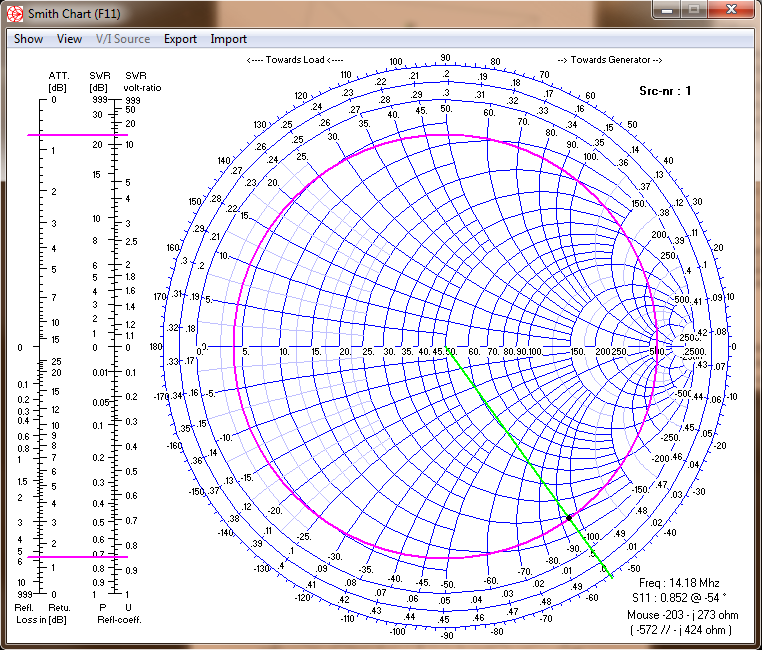The height and width of the screenshot is (650, 762).
Task: Click the 'Mouse -203 - j 273 ohm' readout
Action: click(683, 615)
